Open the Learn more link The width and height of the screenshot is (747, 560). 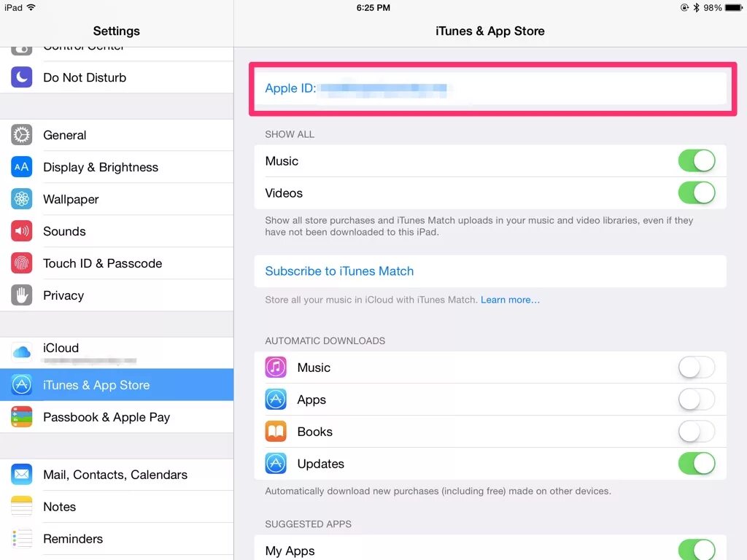(510, 300)
